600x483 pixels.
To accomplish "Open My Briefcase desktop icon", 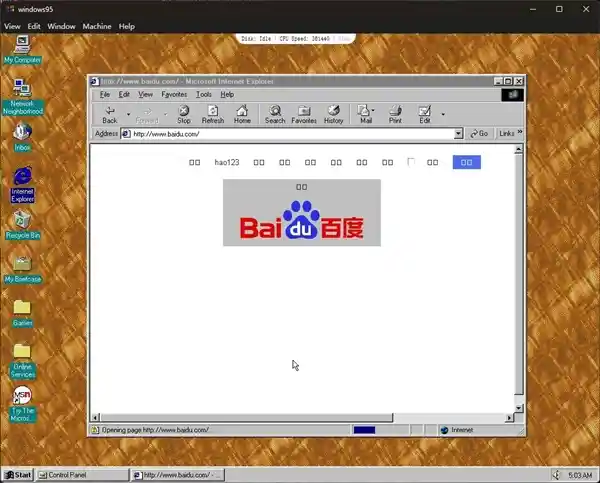I will tap(23, 269).
